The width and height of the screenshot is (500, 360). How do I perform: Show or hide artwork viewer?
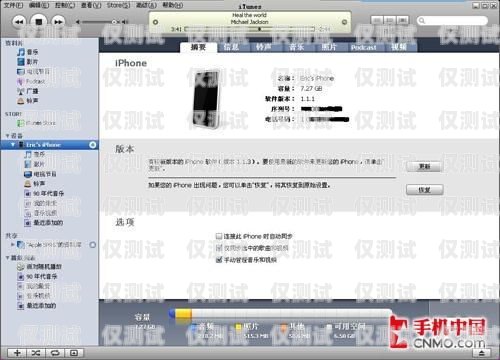click(74, 353)
